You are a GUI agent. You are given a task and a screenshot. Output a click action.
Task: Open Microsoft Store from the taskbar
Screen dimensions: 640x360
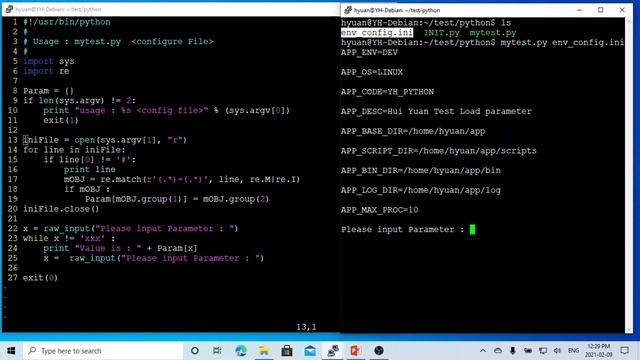(x=287, y=351)
